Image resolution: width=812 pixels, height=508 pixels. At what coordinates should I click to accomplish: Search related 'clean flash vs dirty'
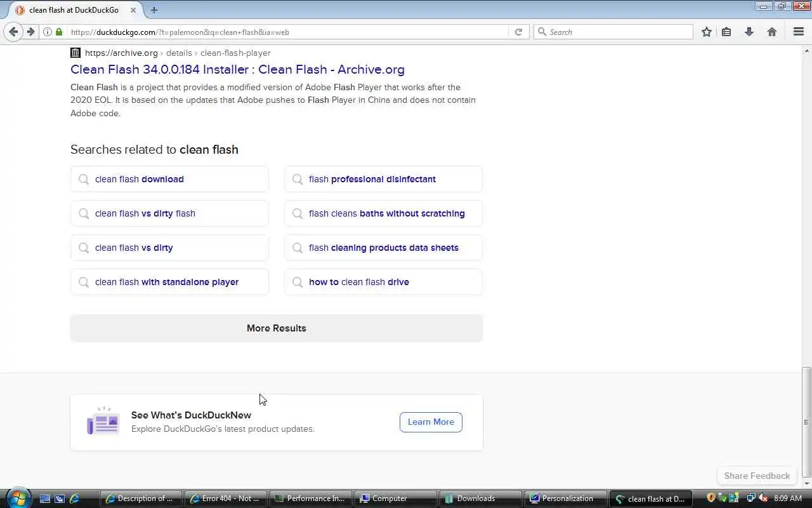pyautogui.click(x=169, y=248)
